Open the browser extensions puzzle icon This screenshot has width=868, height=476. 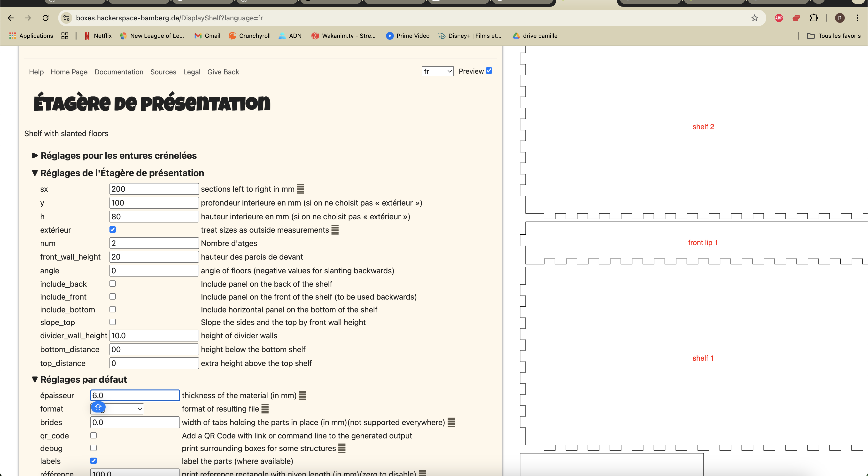[814, 18]
